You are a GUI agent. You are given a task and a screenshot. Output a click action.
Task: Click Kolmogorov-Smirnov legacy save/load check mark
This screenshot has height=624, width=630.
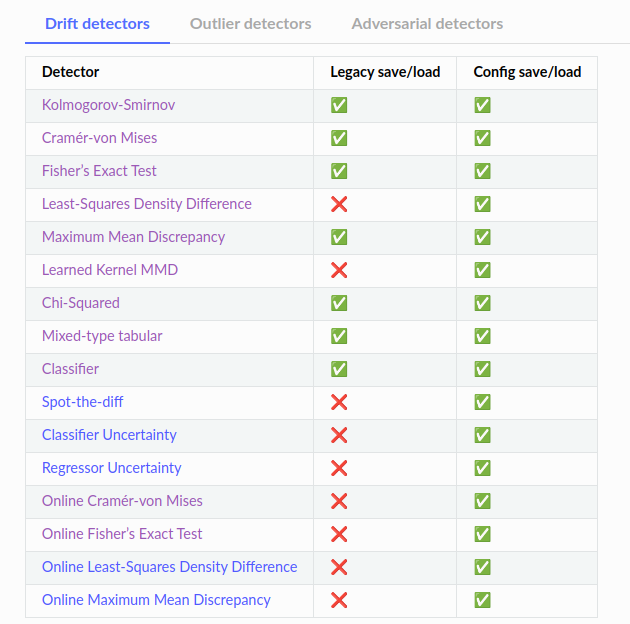[339, 105]
